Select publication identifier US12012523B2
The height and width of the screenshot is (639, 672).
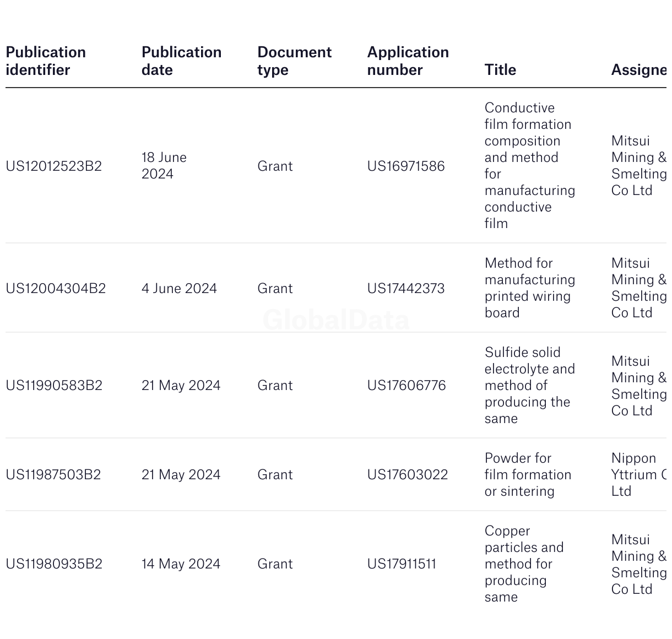click(x=54, y=166)
